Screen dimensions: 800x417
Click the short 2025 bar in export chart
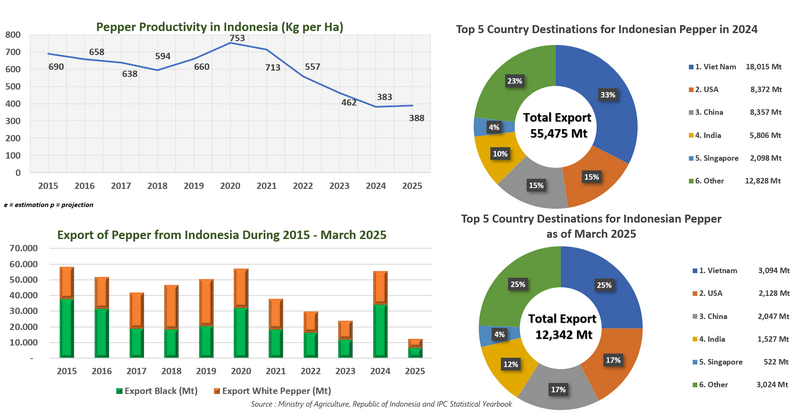click(414, 348)
